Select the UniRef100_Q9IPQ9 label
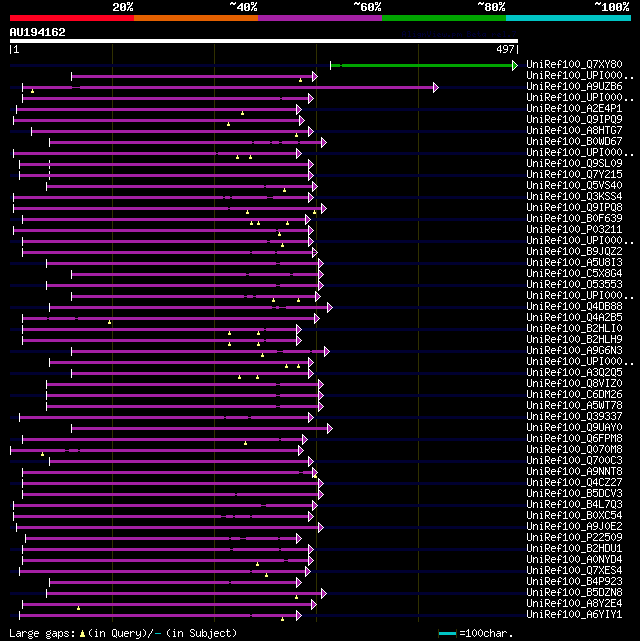The image size is (640, 641). pyautogui.click(x=574, y=119)
